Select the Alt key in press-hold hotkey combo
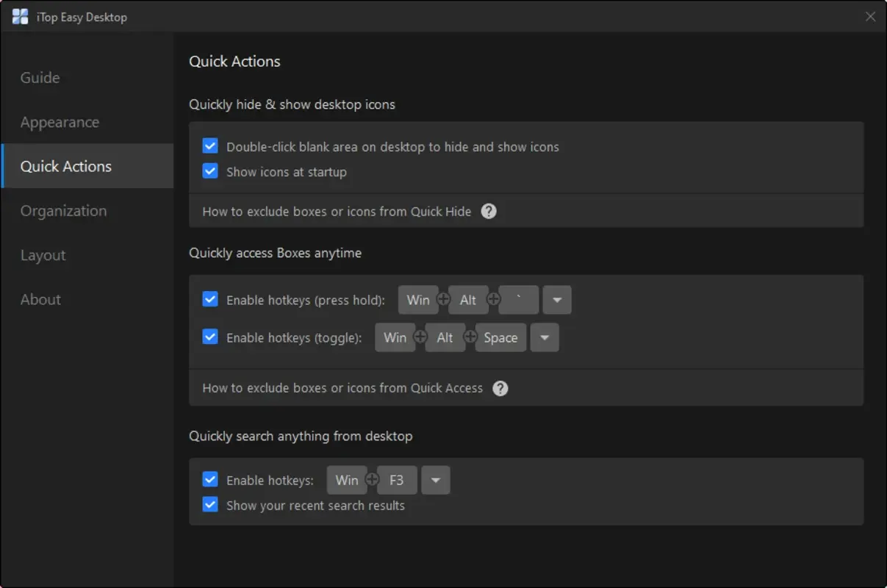The width and height of the screenshot is (887, 588). pos(468,300)
